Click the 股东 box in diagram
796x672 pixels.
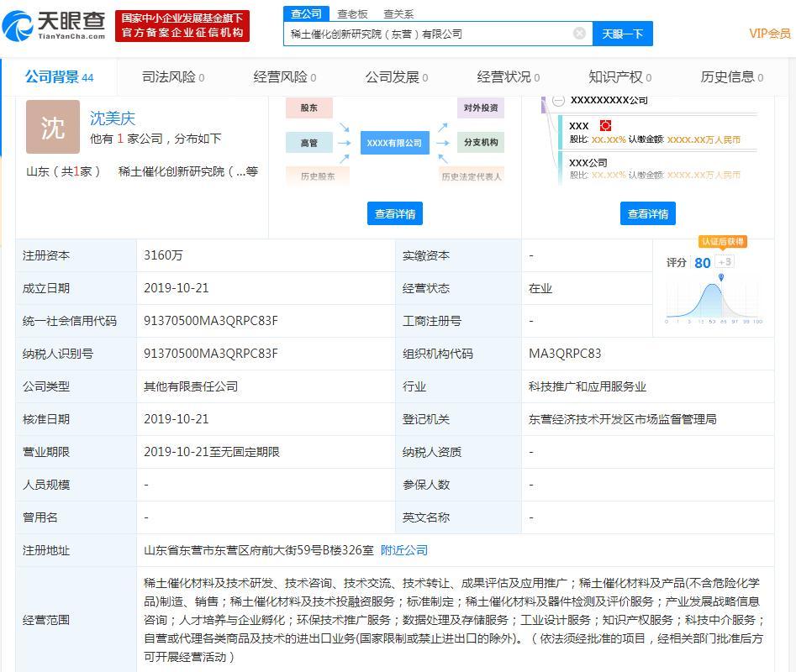(308, 108)
